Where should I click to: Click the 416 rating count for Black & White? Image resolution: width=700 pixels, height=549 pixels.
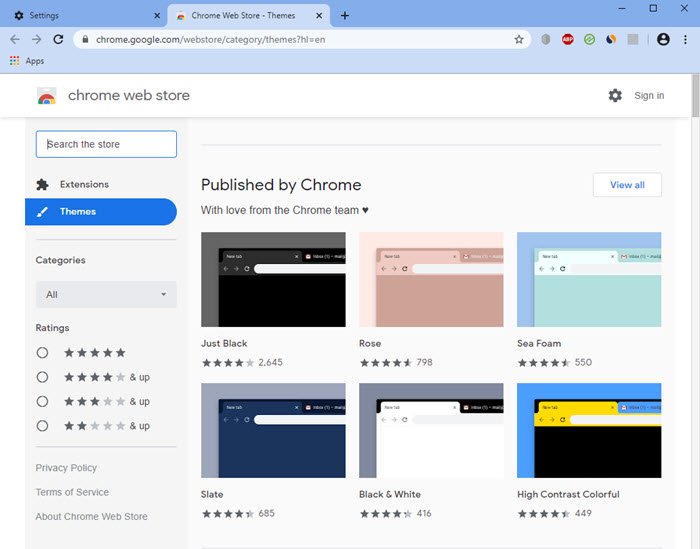(x=424, y=513)
